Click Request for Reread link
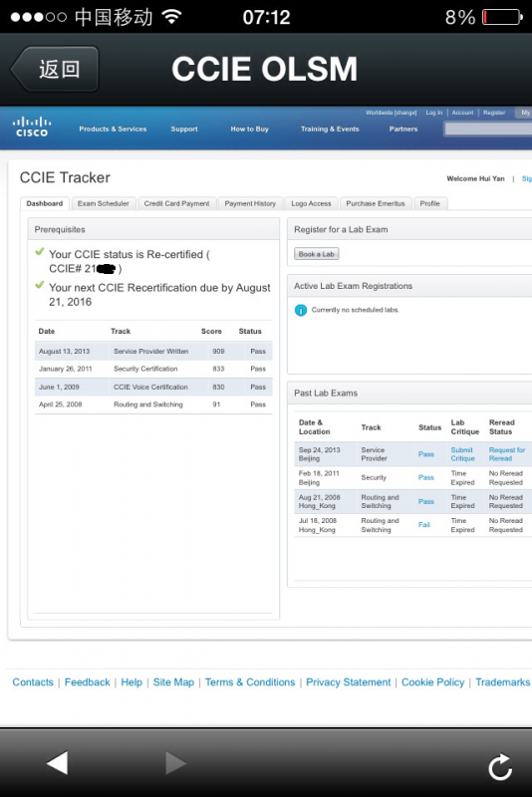The height and width of the screenshot is (797, 532). coord(506,454)
